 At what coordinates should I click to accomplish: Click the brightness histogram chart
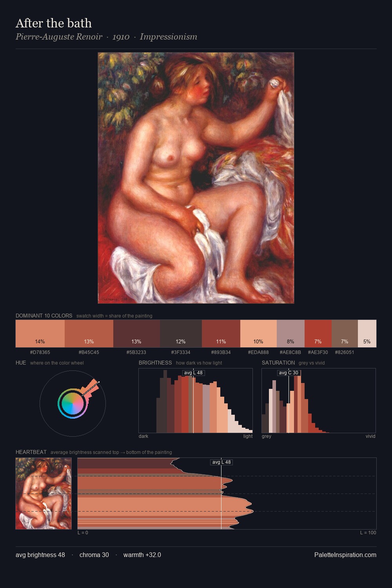click(196, 401)
